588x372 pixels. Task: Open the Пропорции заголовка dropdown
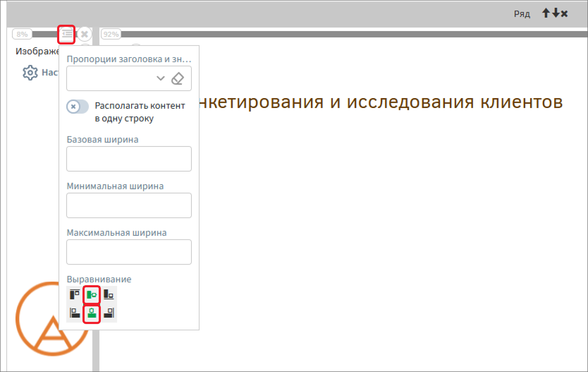(x=161, y=78)
